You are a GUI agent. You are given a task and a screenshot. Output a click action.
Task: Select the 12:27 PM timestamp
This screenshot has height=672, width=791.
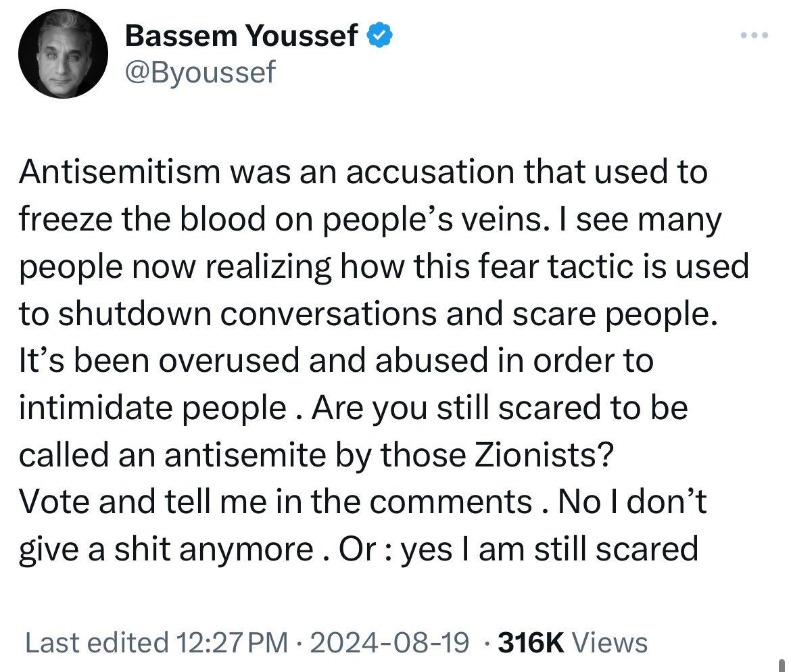click(233, 643)
